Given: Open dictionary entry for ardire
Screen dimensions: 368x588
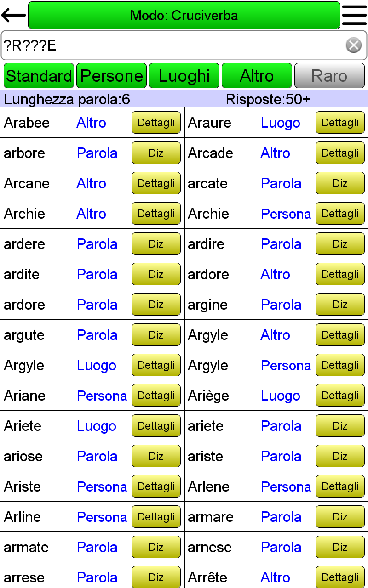Looking at the screenshot, I should tap(340, 244).
